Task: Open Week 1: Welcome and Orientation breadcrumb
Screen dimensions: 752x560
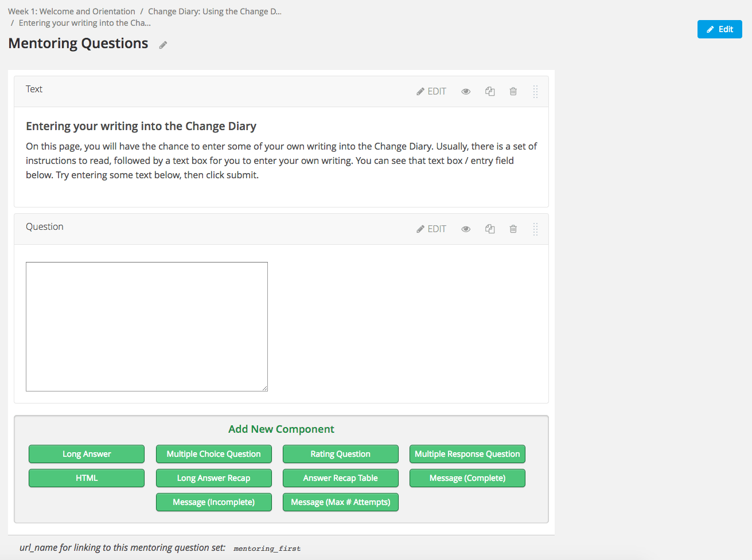Action: tap(71, 11)
